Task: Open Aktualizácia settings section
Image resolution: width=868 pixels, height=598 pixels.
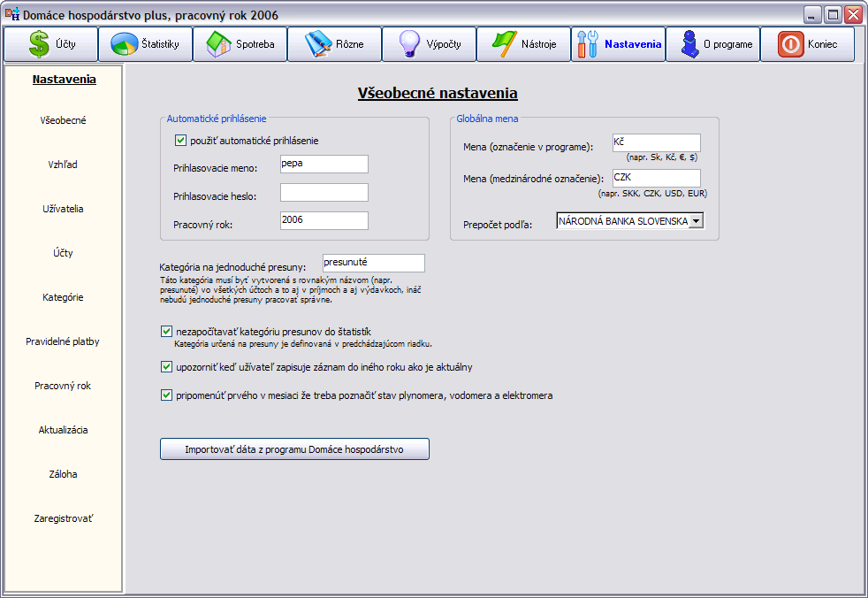Action: (63, 431)
